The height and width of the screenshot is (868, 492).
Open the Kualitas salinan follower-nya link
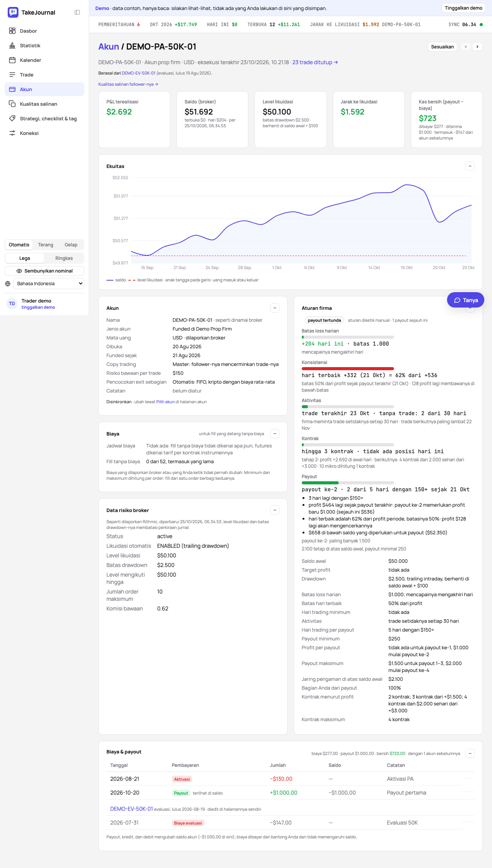point(128,84)
